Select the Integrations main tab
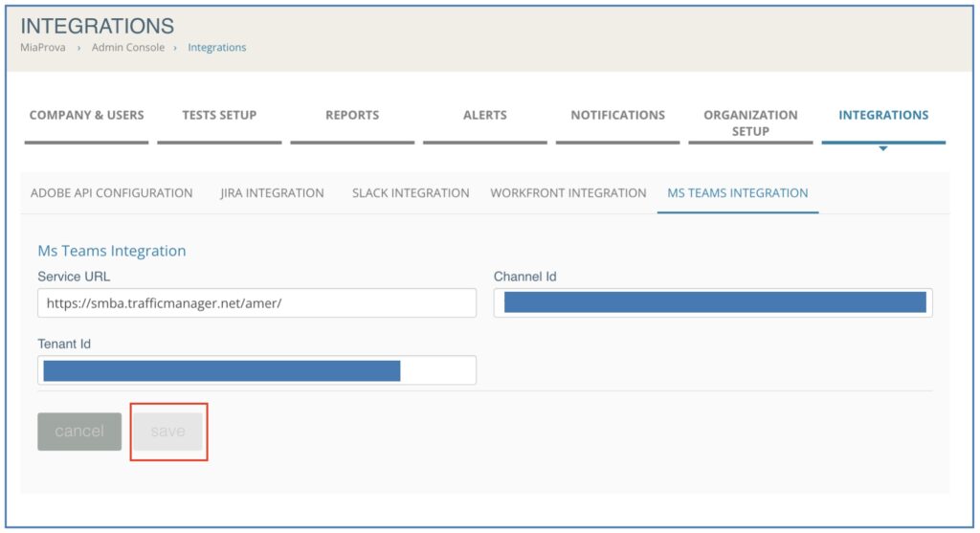980x533 pixels. click(883, 116)
